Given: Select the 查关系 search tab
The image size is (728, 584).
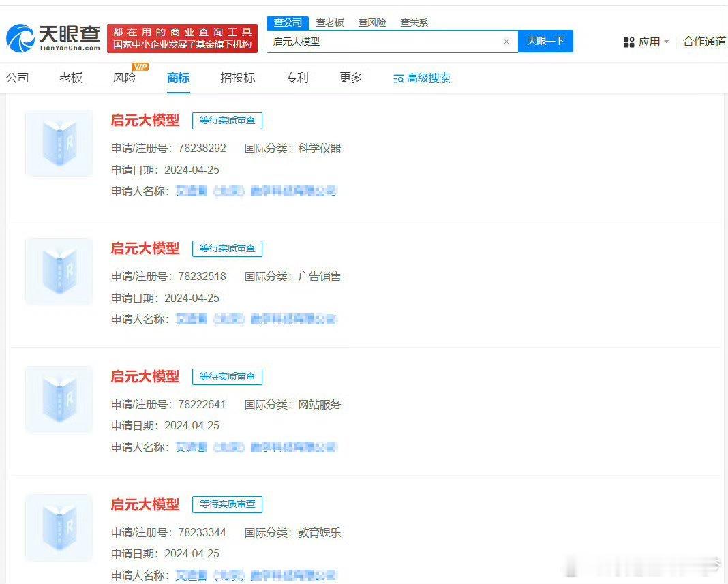Looking at the screenshot, I should point(414,22).
